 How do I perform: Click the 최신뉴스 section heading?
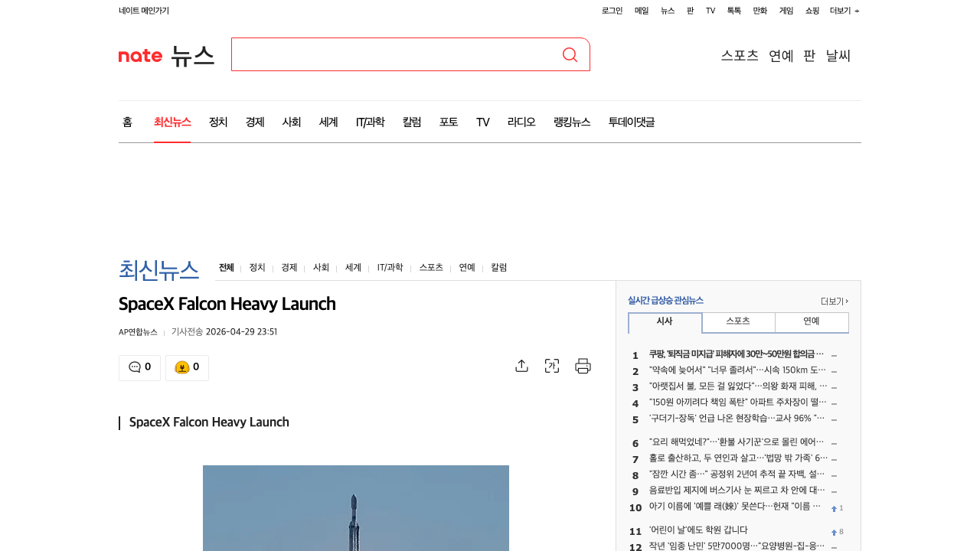(x=158, y=269)
